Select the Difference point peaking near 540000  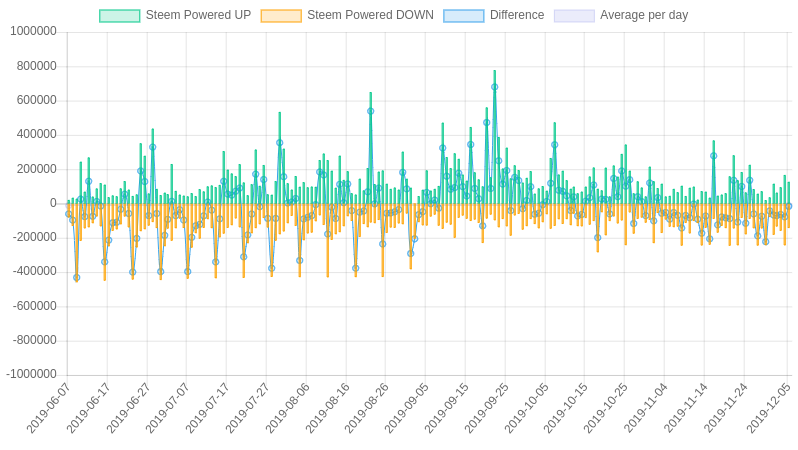coord(370,111)
